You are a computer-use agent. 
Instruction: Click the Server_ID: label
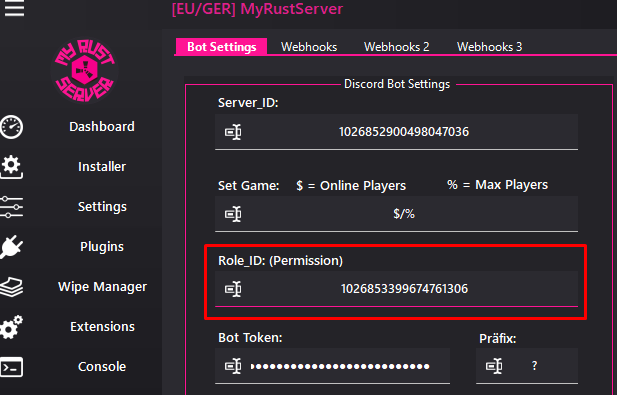tap(248, 103)
